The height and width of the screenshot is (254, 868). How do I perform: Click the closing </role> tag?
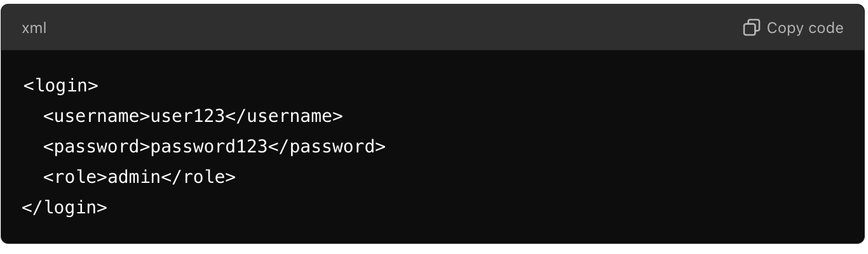coord(198,177)
